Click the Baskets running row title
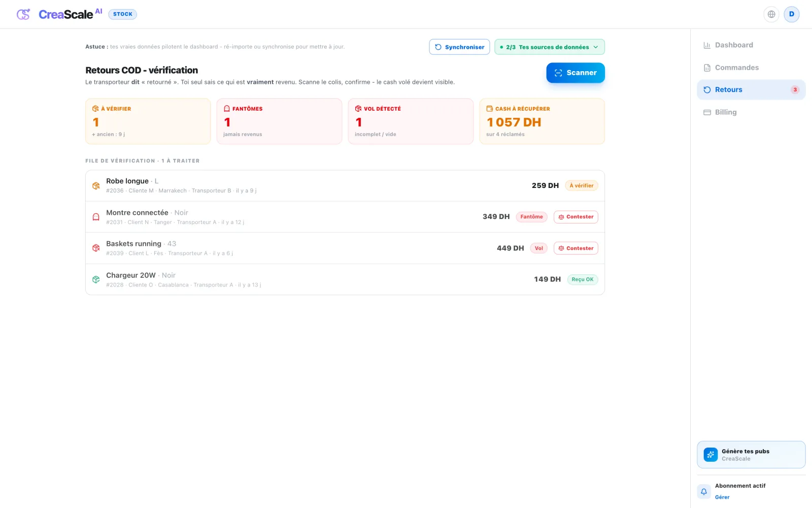812x508 pixels. click(133, 244)
